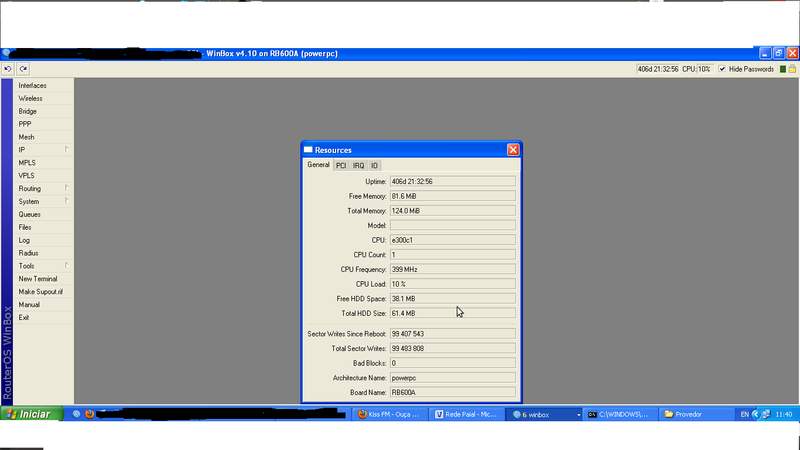Click the CPU Load field showing 10 %
Screen dimensions: 800x450
click(x=453, y=284)
